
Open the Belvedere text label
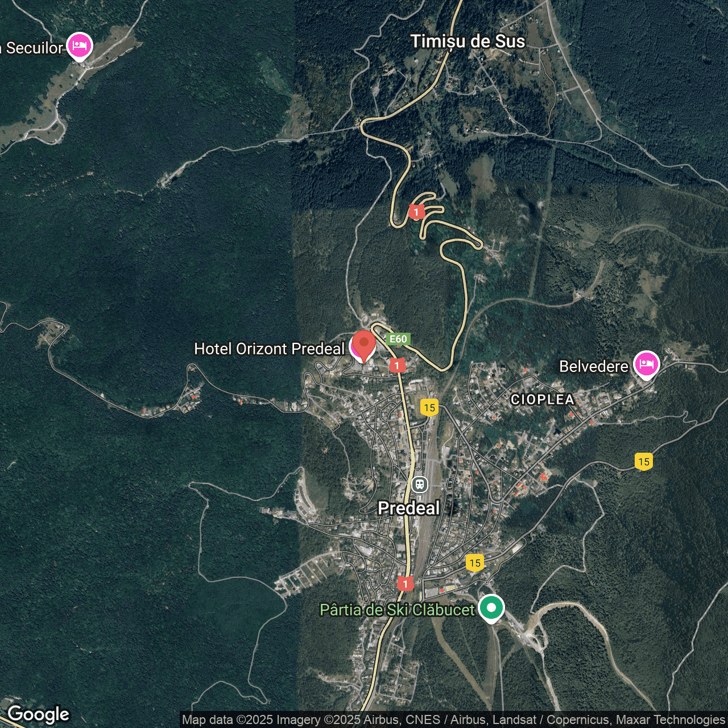point(593,366)
